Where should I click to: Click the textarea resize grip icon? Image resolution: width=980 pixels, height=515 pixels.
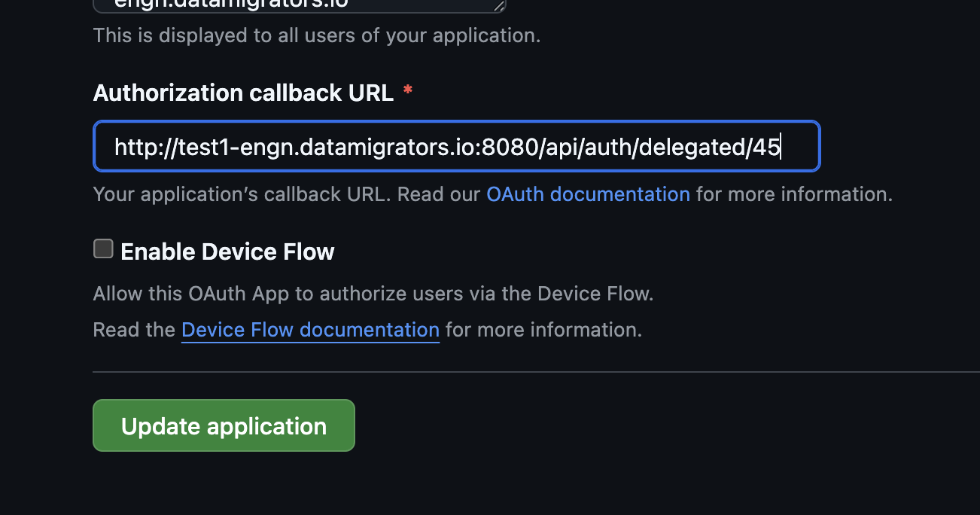498,5
